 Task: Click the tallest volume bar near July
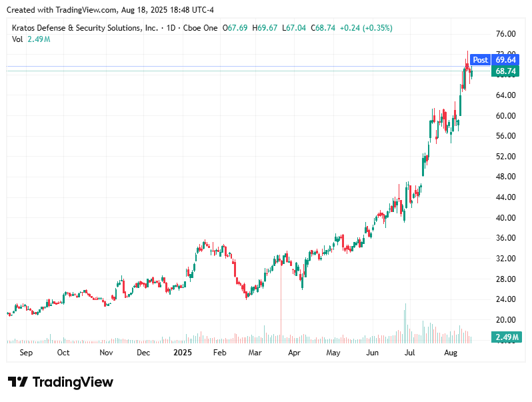tap(405, 323)
